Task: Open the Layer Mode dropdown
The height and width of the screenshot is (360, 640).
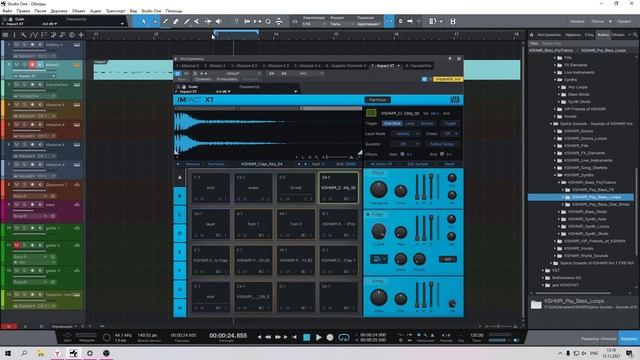Action: tap(405, 134)
